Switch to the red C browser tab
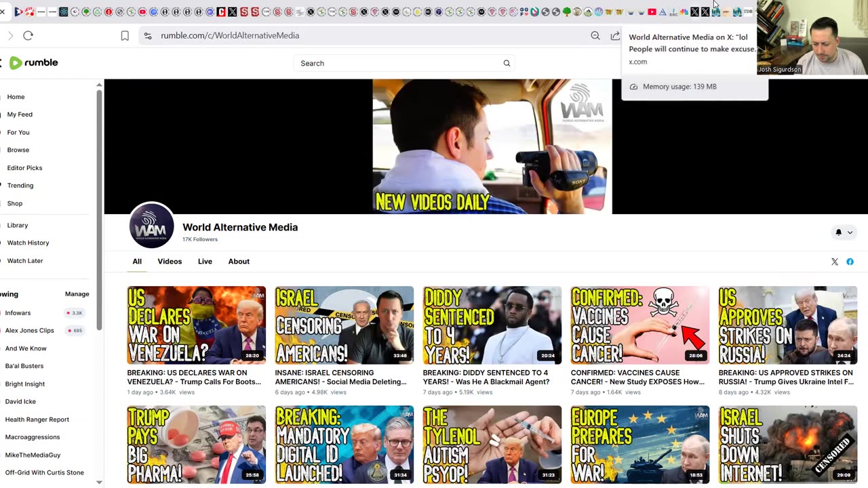Image resolution: width=868 pixels, height=488 pixels. coord(221,12)
